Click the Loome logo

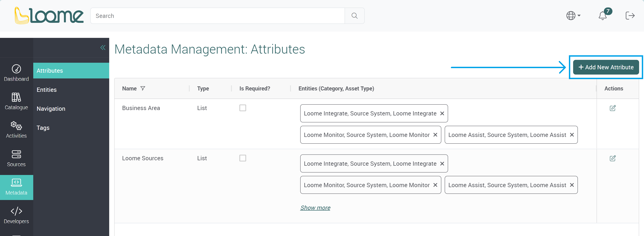49,16
